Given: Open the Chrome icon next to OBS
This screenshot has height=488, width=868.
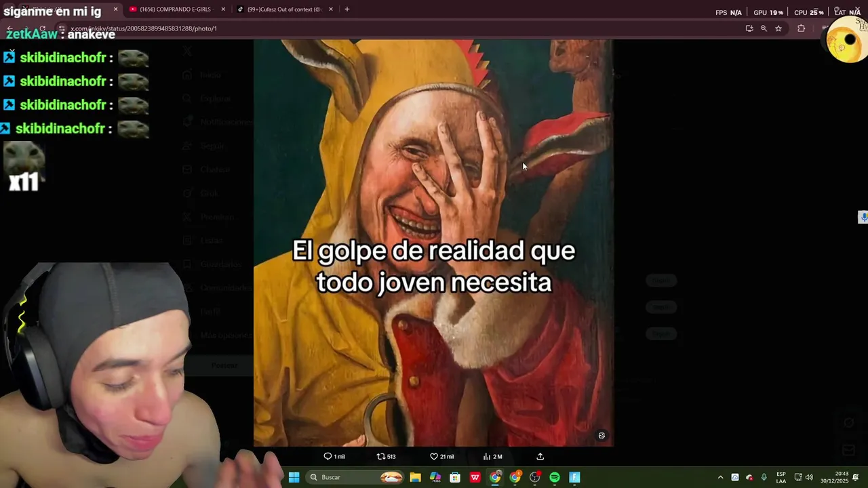Looking at the screenshot, I should tap(515, 477).
